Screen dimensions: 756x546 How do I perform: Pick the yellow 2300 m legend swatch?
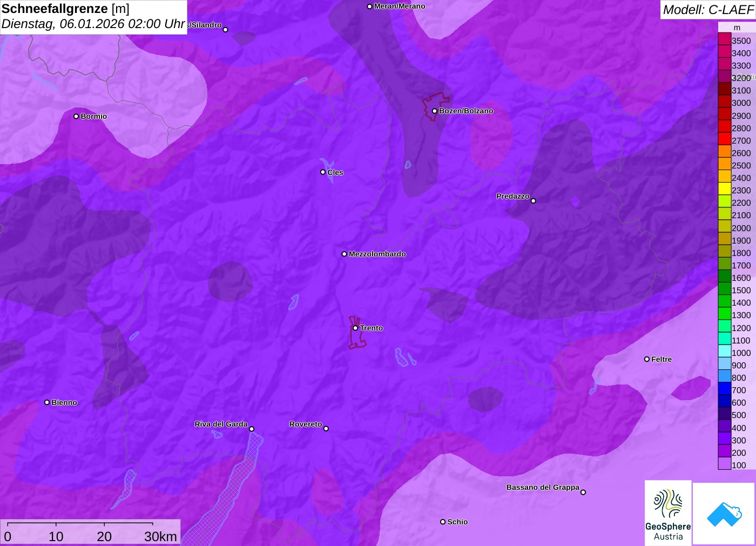tap(725, 189)
